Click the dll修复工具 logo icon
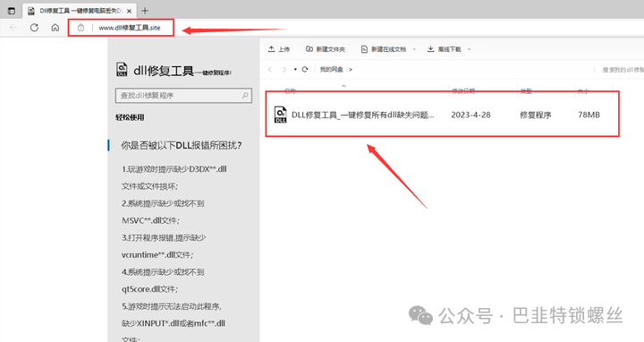Viewport: 644px width, 342px height. 122,70
